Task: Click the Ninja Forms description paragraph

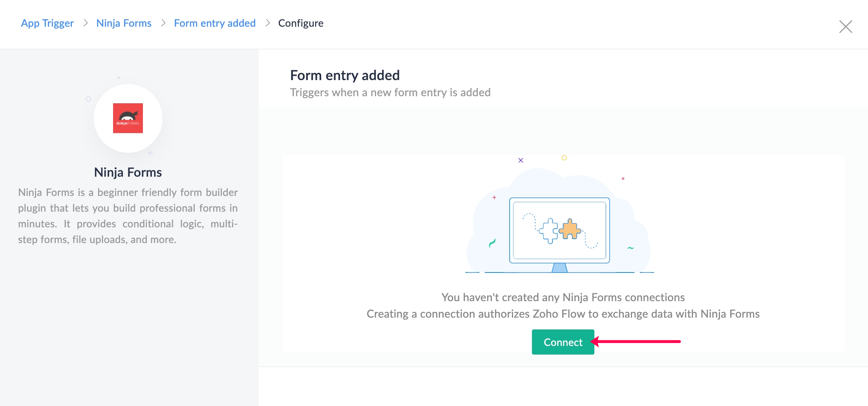Action: click(x=128, y=216)
